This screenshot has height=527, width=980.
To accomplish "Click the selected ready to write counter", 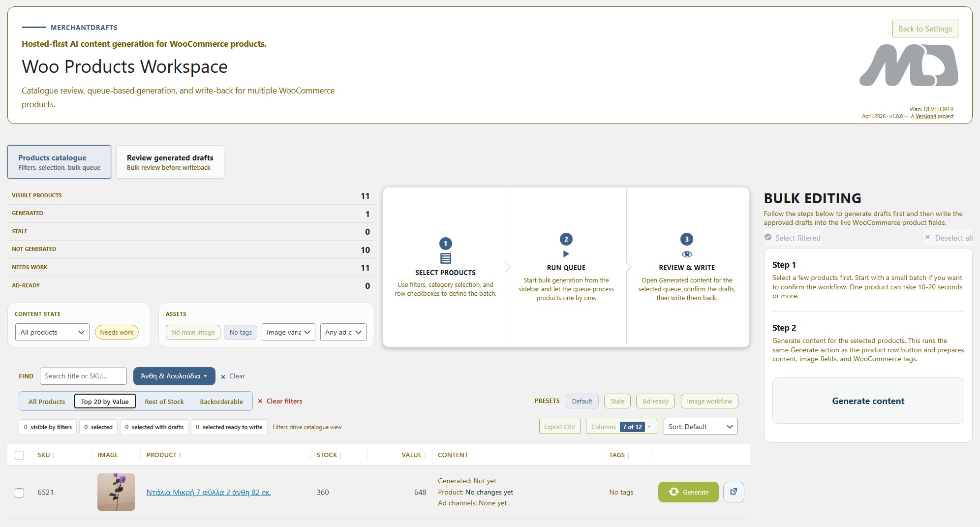I will tap(229, 427).
